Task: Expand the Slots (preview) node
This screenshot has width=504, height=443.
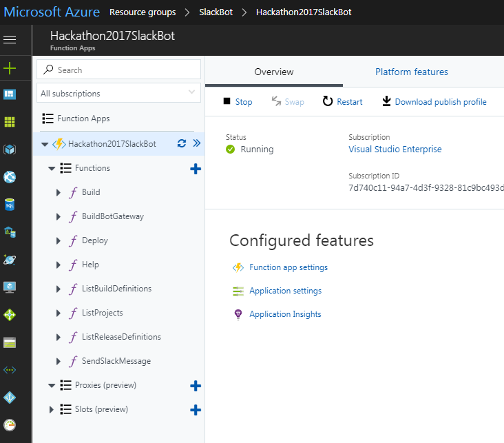Action: tap(52, 410)
